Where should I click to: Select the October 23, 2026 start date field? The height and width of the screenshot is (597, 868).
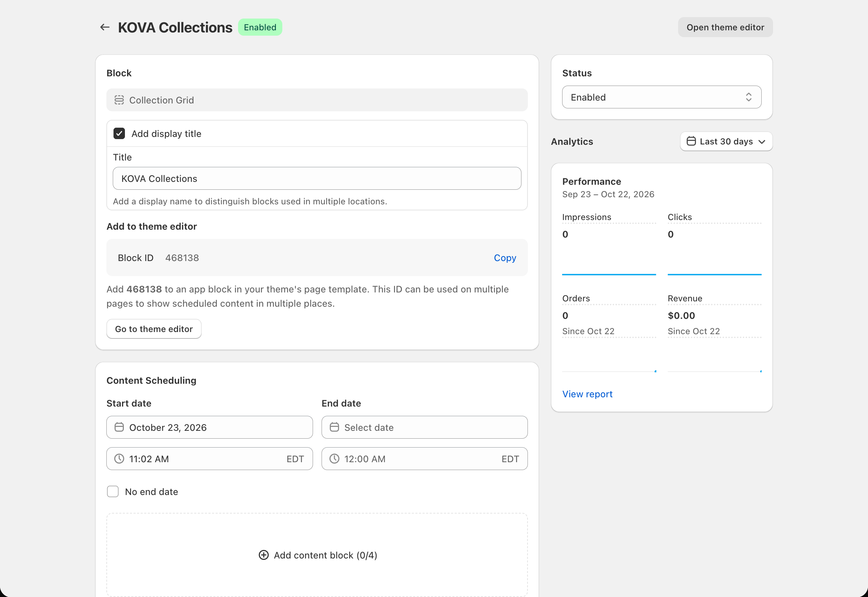coord(209,427)
